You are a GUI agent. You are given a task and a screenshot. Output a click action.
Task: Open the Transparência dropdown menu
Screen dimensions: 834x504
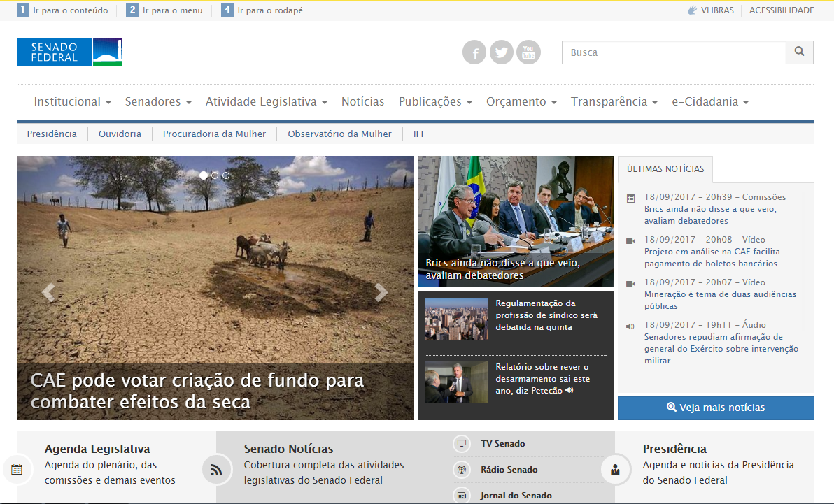pyautogui.click(x=614, y=102)
